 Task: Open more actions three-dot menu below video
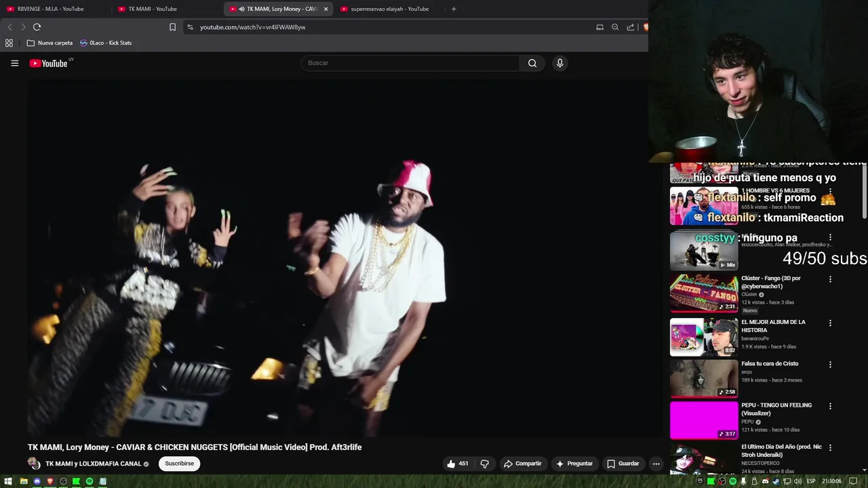click(x=656, y=464)
